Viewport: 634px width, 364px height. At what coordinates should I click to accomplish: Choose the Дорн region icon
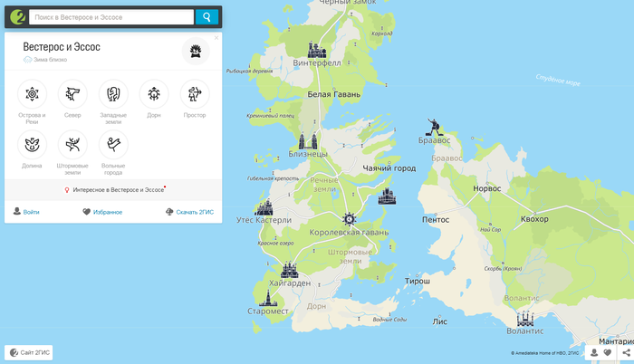154,93
